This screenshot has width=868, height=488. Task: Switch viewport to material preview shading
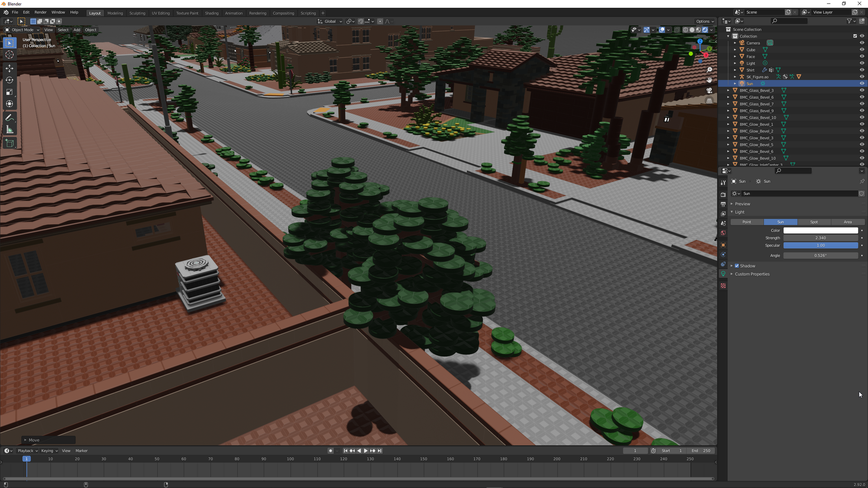pyautogui.click(x=699, y=30)
